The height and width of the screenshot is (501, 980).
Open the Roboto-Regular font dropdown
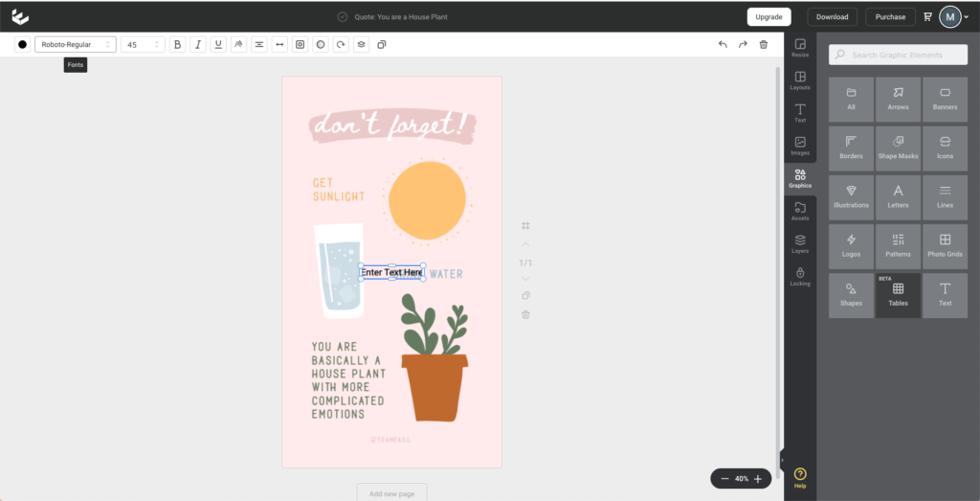pyautogui.click(x=75, y=45)
